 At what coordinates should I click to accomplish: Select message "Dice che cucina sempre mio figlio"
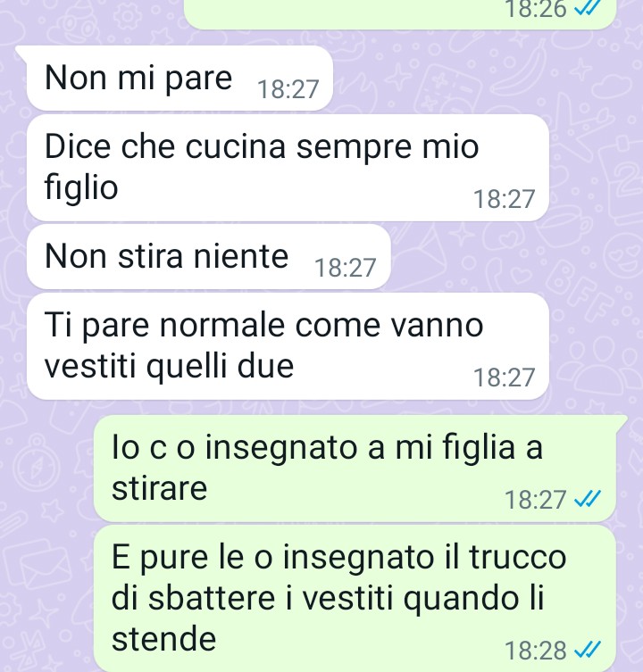(288, 168)
